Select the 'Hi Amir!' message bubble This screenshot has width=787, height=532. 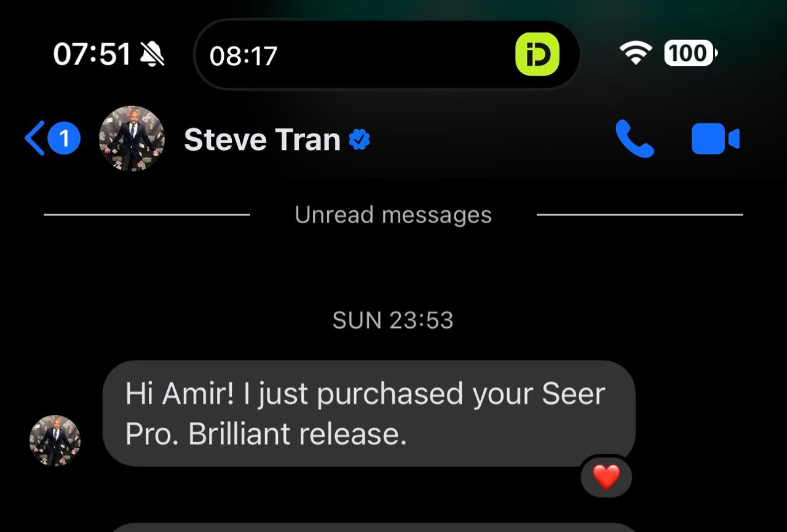point(369,413)
